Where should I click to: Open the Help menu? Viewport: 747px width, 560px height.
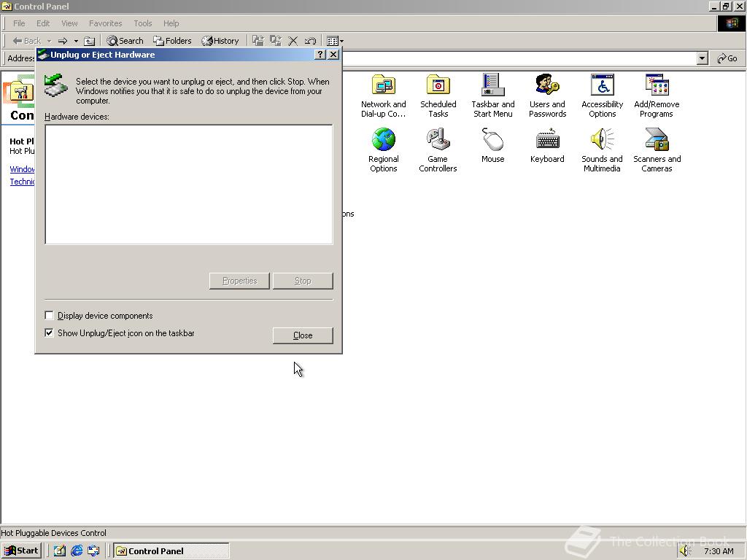pos(171,23)
